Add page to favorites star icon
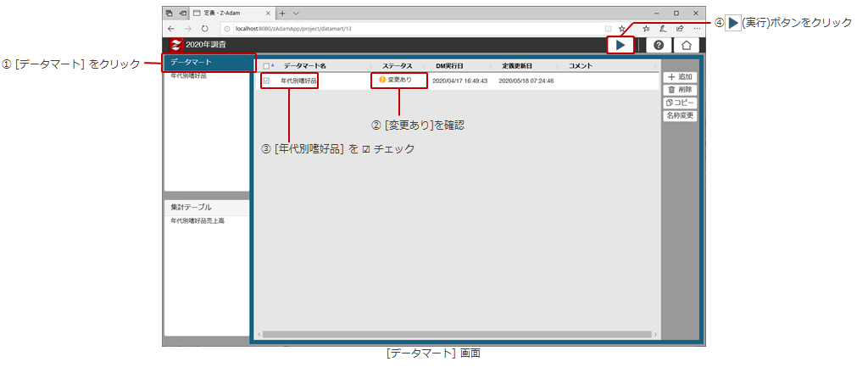This screenshot has height=373, width=868. tap(621, 28)
